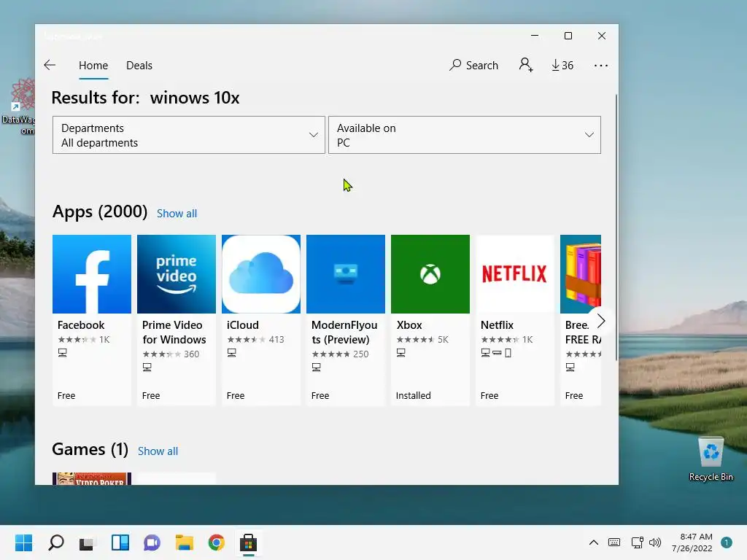The width and height of the screenshot is (747, 560).
Task: Click the iCloud 413 rating
Action: pos(255,340)
